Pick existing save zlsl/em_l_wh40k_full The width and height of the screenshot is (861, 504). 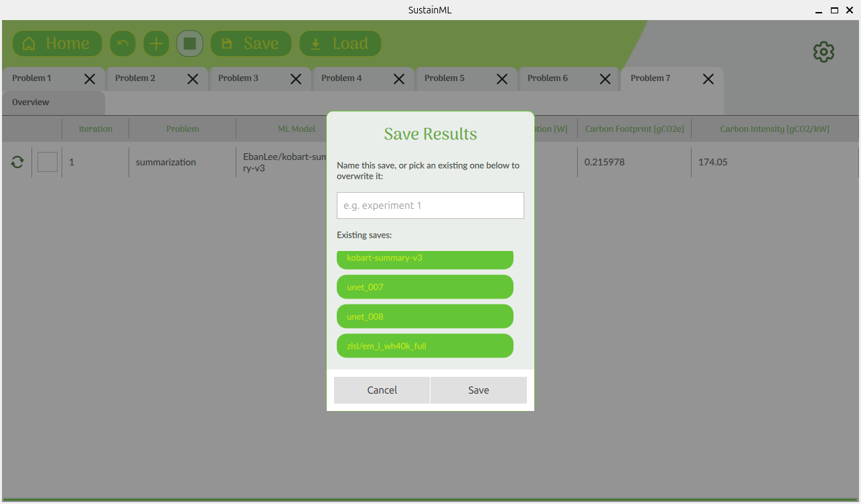425,346
